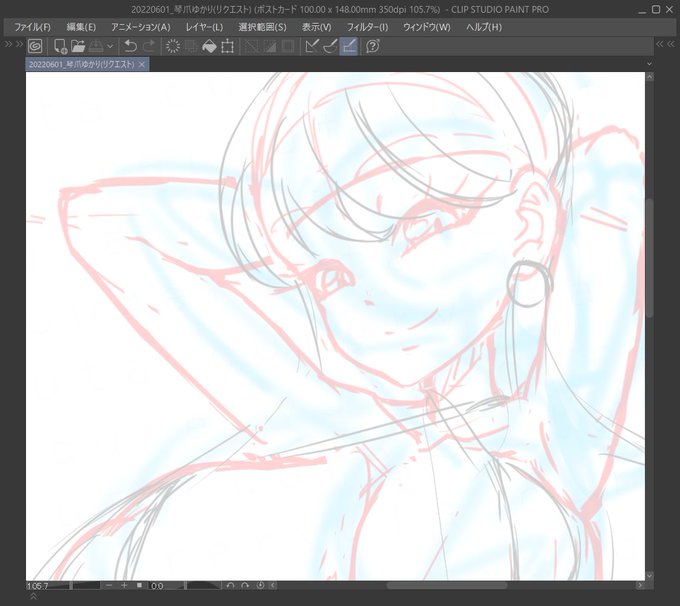Open the レイヤー(L) menu
The height and width of the screenshot is (606, 680).
(204, 27)
